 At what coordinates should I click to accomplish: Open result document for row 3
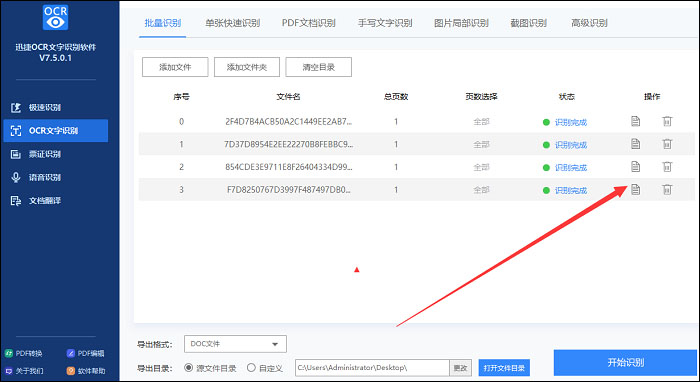coord(635,190)
